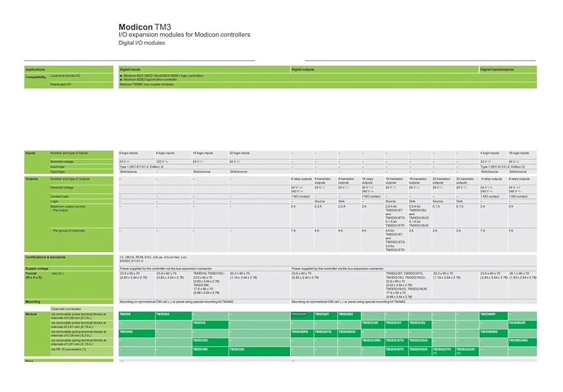Click the Digital inputs/outputs column header

497,69
